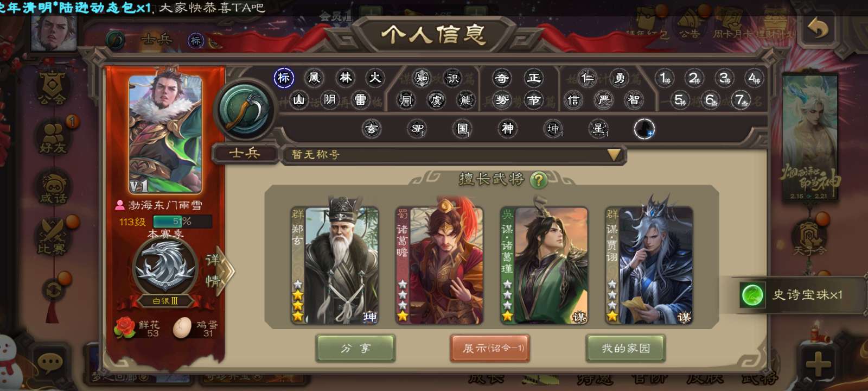Open the 诸葛瞻 general card
This screenshot has width=868, height=391.
(439, 265)
